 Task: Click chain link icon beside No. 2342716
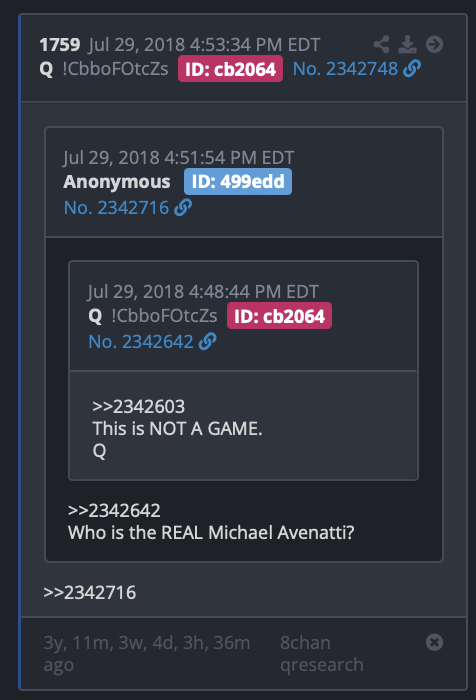(x=183, y=208)
